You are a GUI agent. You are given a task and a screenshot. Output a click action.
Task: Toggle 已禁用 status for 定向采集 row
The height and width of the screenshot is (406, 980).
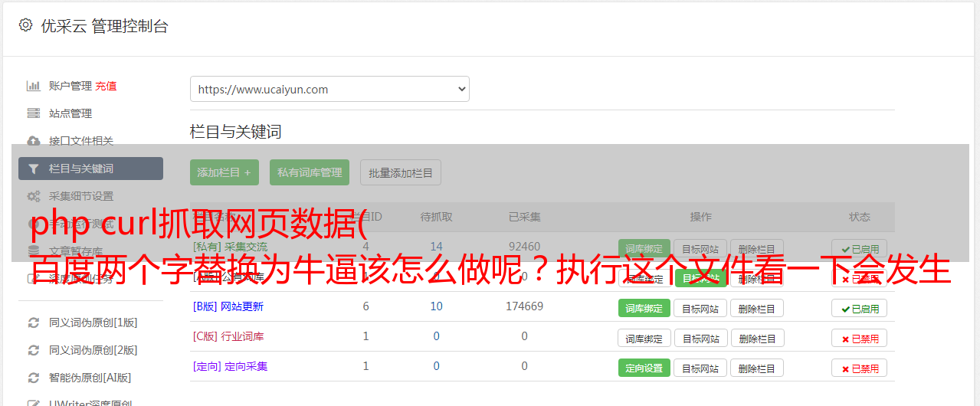pos(860,368)
